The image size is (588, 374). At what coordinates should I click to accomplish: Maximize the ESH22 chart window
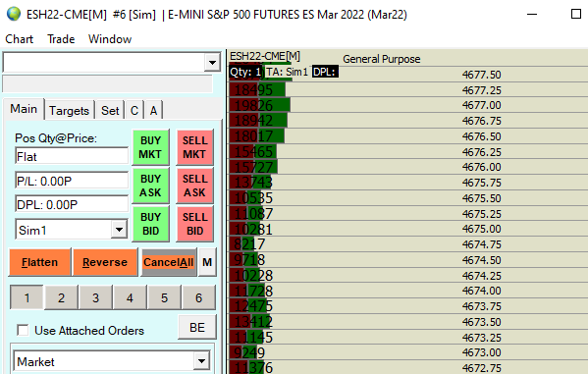[x=576, y=15]
